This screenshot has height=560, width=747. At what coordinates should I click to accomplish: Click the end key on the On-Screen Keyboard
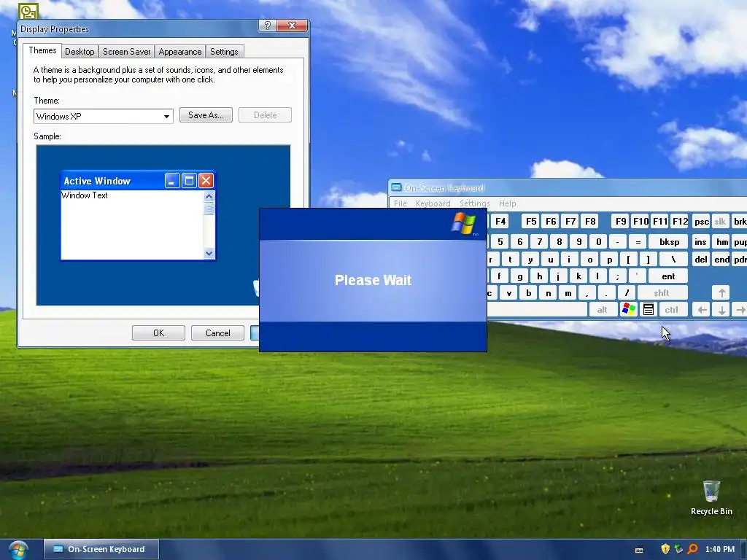[x=721, y=260]
